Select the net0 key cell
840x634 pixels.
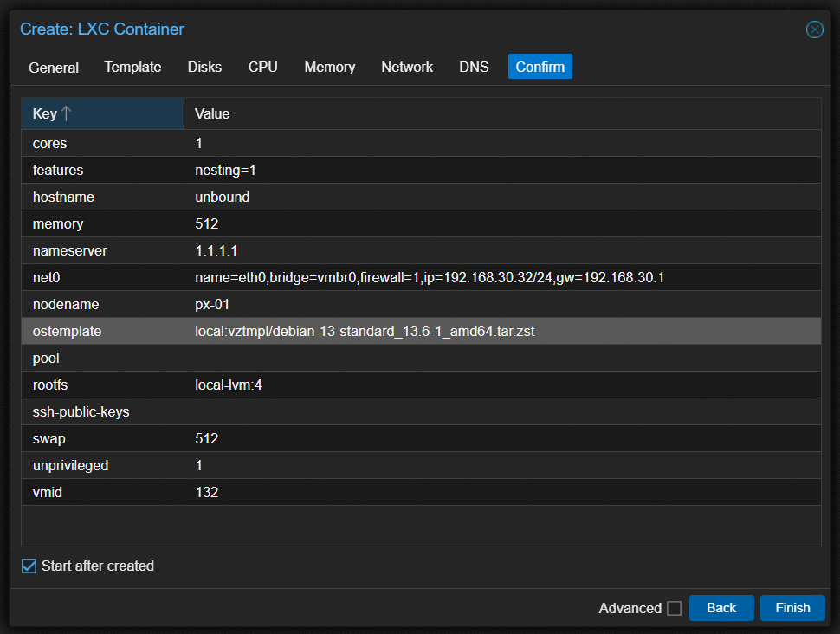(x=102, y=277)
